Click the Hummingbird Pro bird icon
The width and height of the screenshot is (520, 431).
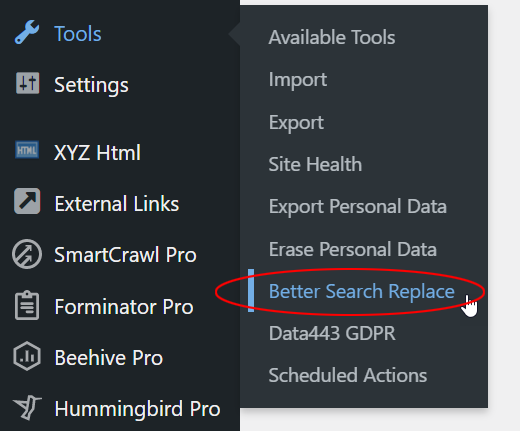[27, 407]
